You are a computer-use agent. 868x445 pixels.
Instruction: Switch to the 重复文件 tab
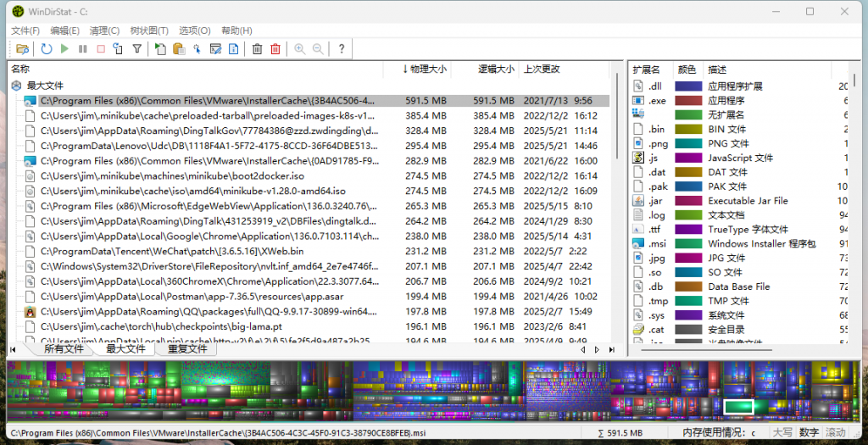click(187, 348)
